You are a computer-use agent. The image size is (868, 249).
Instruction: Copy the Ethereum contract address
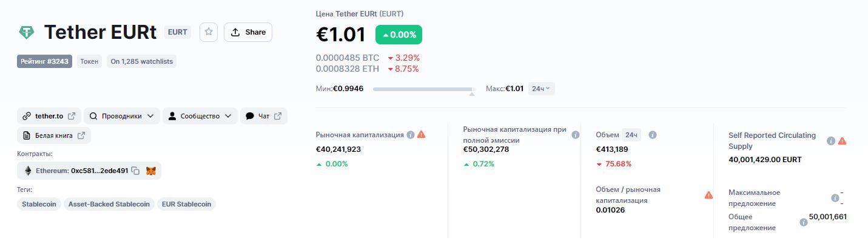(136, 171)
